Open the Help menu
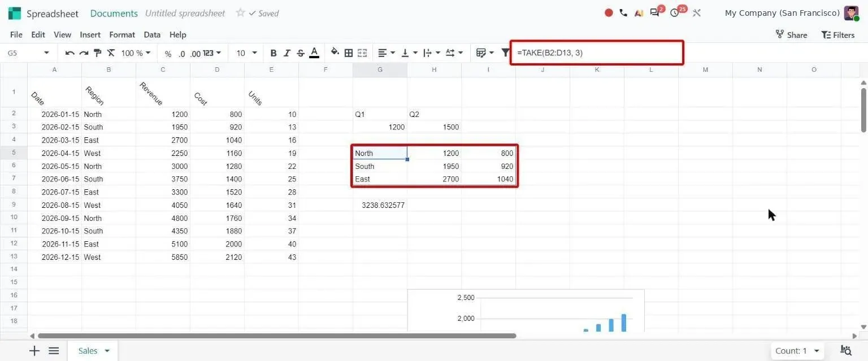 (x=177, y=34)
